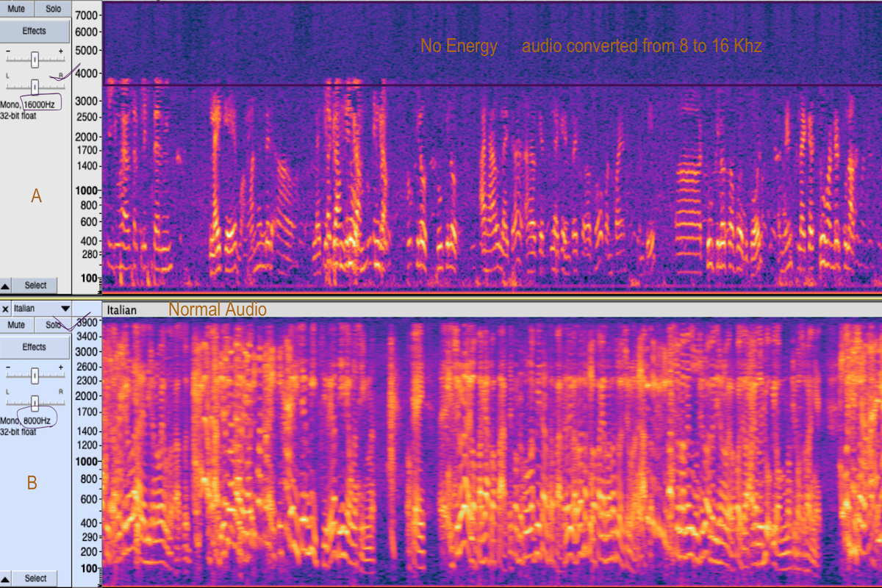Viewport: 882px width, 588px height.
Task: Click "32-bit float" text in the 16000Hz track
Action: coord(18,115)
